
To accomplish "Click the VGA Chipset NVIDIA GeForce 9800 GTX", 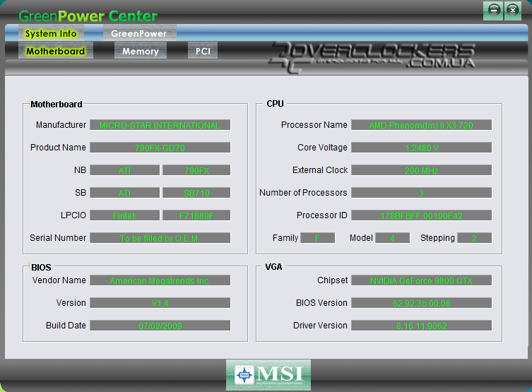I will pyautogui.click(x=421, y=280).
